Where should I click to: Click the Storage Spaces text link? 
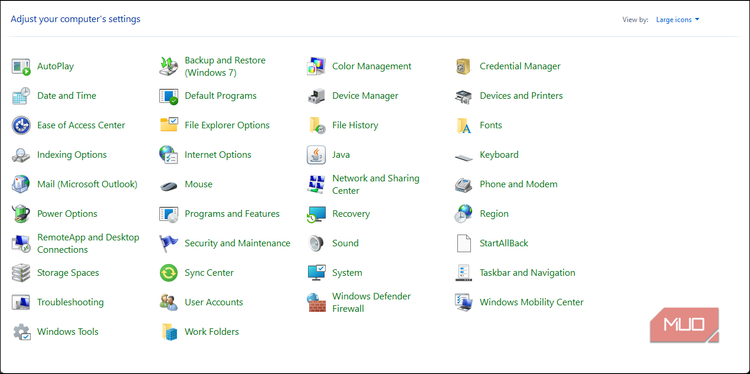68,273
